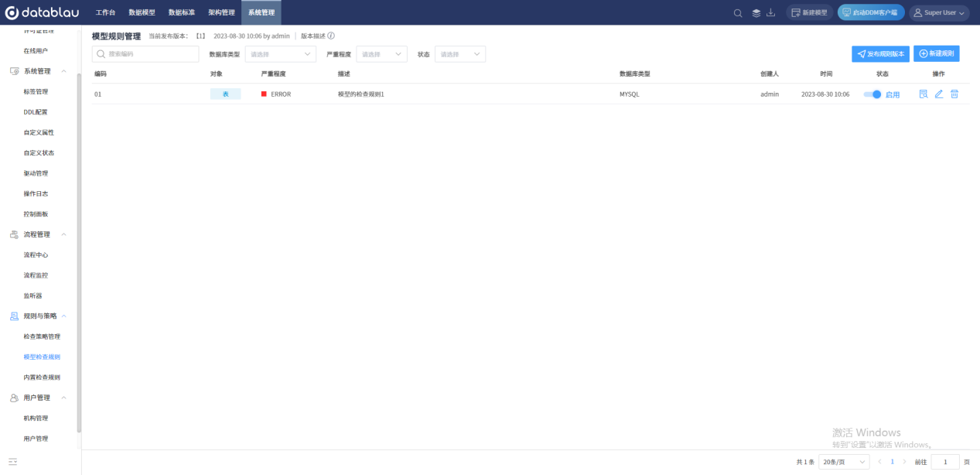Open the 数据标准 tab
Image resolution: width=980 pixels, height=475 pixels.
(x=182, y=12)
